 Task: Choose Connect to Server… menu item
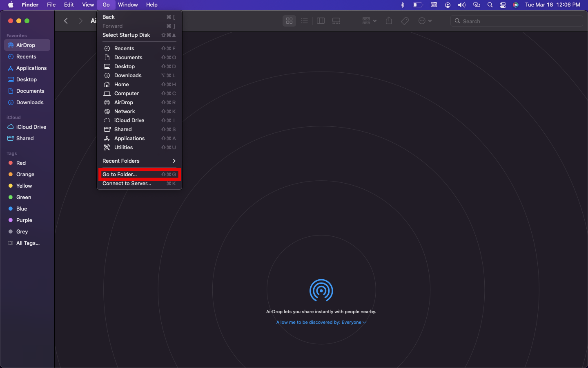139,183
